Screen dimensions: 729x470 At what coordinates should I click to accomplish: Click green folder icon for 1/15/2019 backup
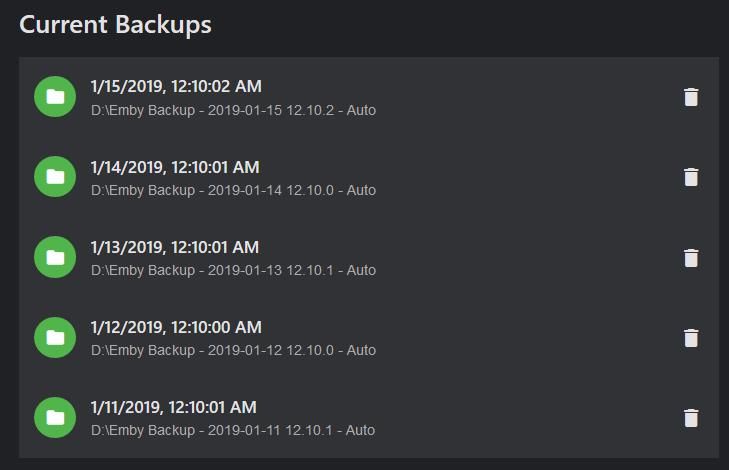[x=55, y=97]
